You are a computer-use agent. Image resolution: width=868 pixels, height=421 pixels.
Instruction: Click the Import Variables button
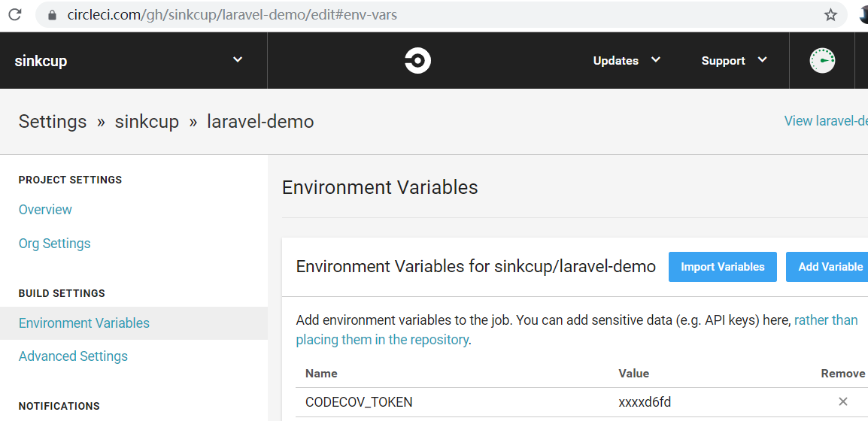(722, 267)
